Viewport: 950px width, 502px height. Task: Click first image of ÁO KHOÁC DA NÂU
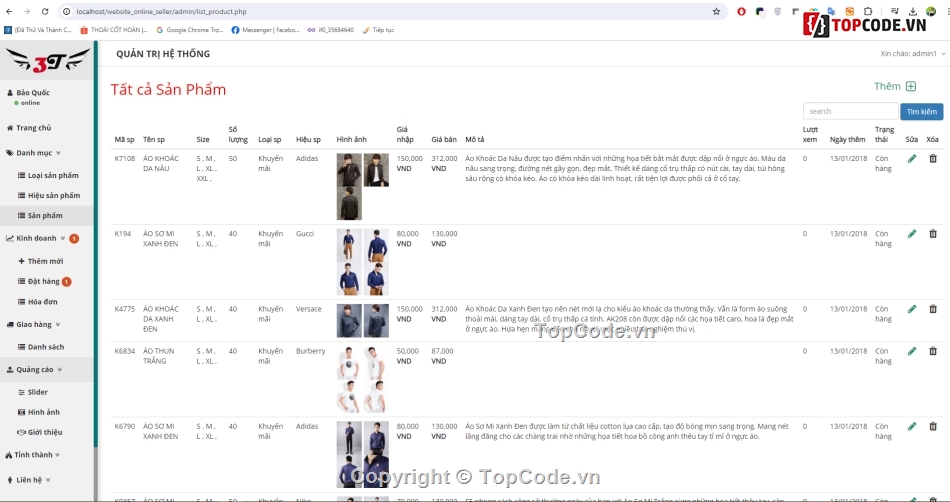[x=349, y=170]
